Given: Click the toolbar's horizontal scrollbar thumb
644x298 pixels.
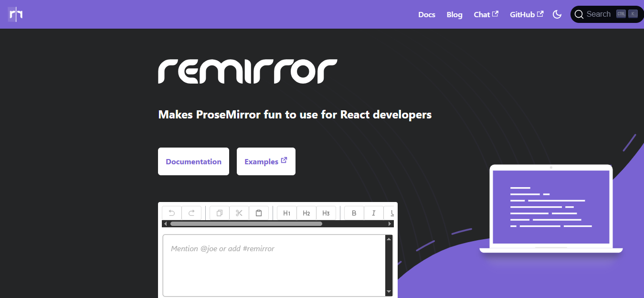Looking at the screenshot, I should tap(246, 223).
